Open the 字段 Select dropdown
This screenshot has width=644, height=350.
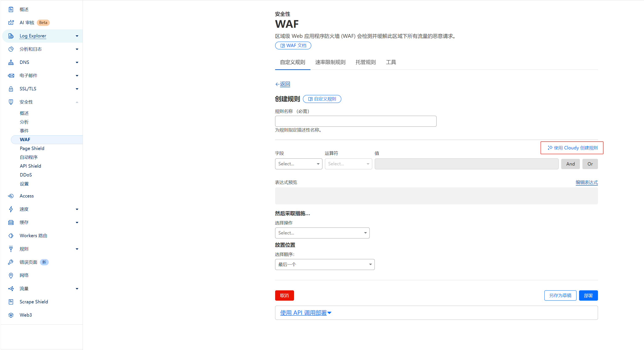click(298, 164)
